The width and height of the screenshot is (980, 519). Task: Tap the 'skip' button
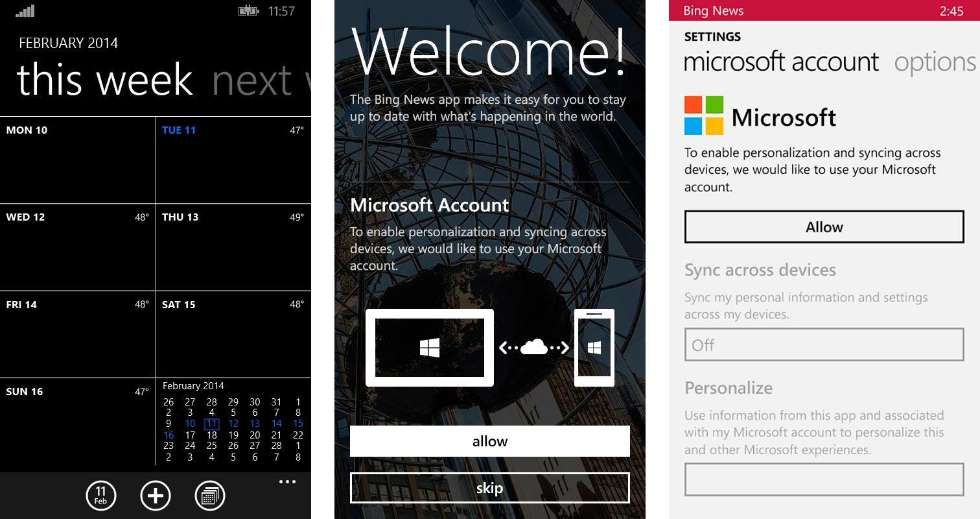pyautogui.click(x=490, y=488)
